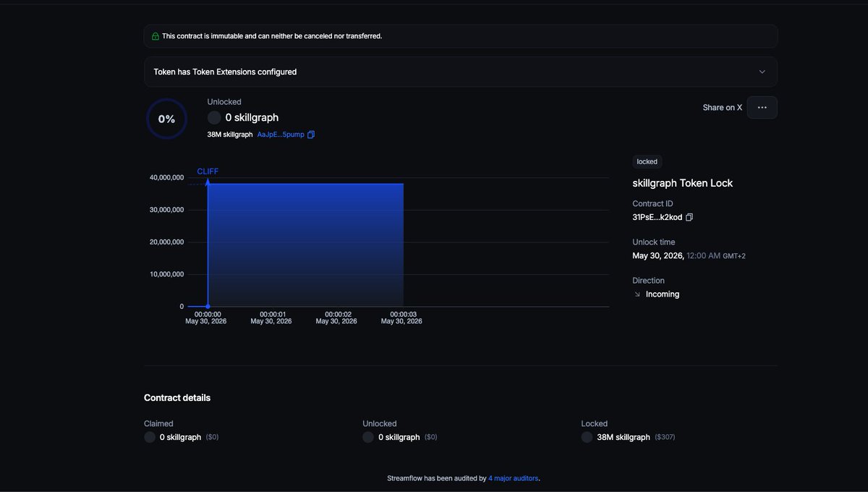
Task: Copy the AaJpE...5pump token address
Action: [x=311, y=135]
